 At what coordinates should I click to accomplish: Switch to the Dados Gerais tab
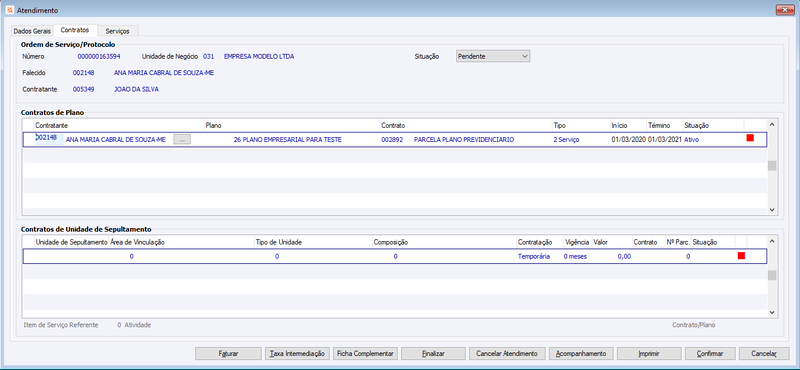point(32,31)
